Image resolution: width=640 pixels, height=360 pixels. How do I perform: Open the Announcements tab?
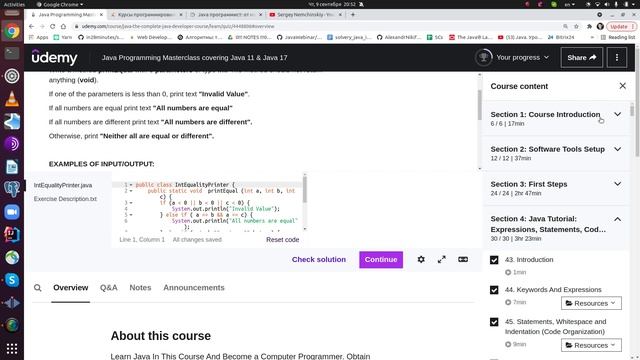click(x=194, y=288)
